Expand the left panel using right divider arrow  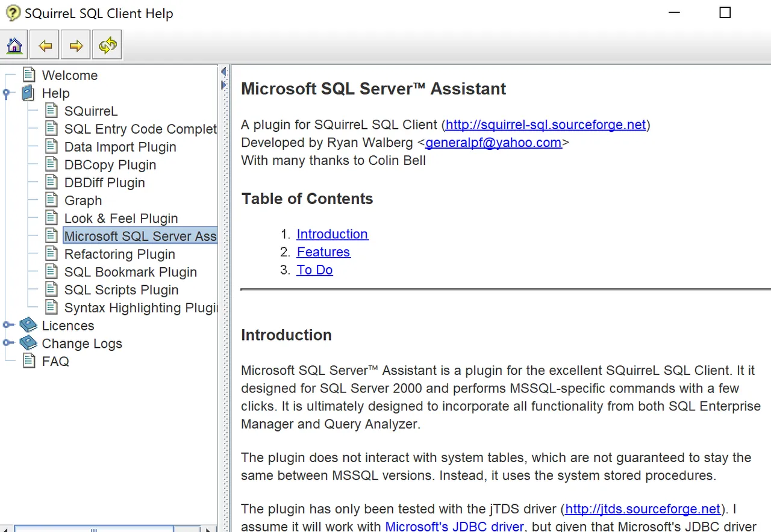coord(223,85)
